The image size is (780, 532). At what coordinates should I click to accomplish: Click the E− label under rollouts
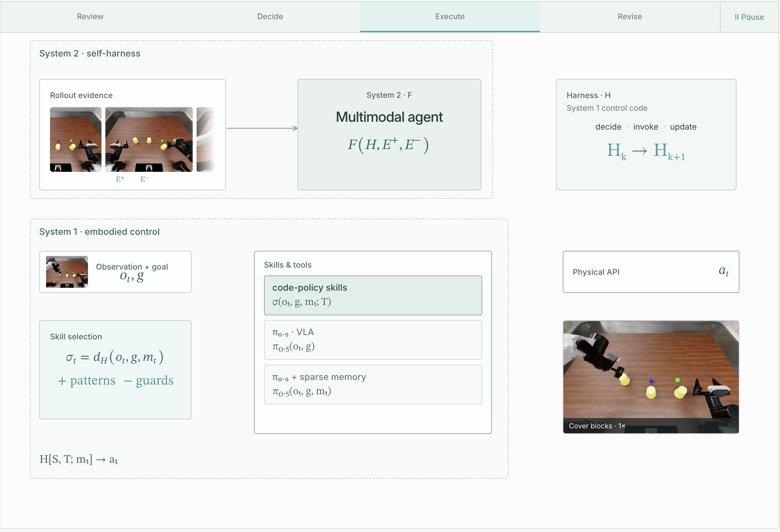tap(145, 179)
